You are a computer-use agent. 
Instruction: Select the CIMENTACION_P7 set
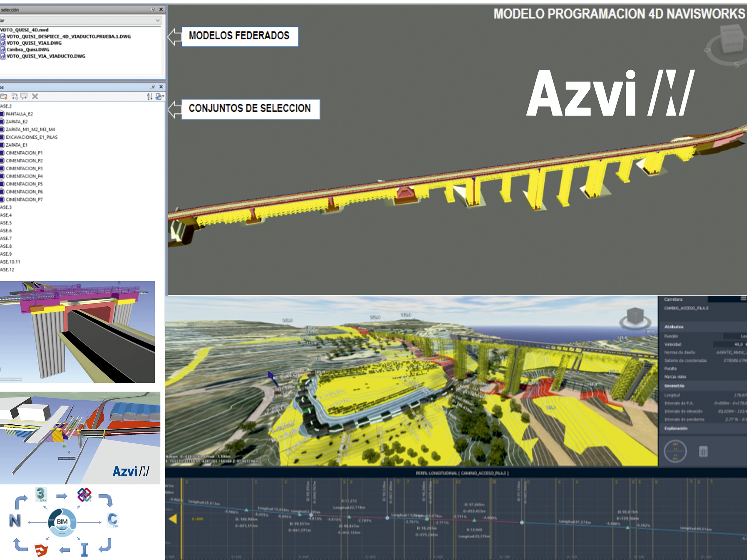[x=24, y=199]
